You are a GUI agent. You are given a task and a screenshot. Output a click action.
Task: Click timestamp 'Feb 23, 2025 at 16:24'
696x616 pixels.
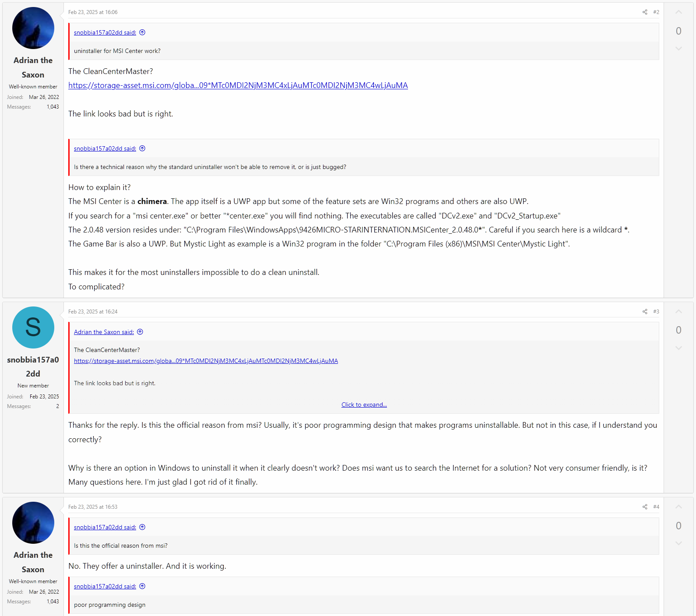pos(93,312)
